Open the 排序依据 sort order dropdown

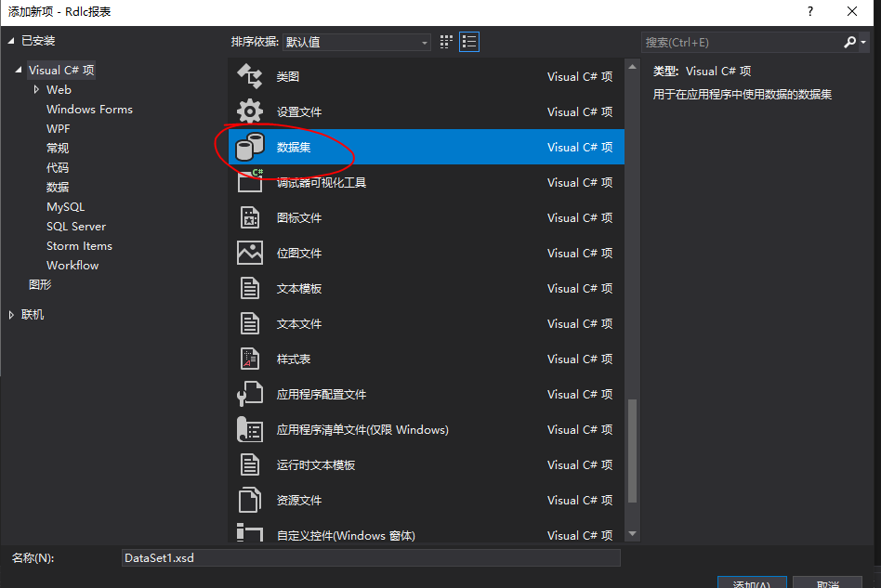point(423,42)
